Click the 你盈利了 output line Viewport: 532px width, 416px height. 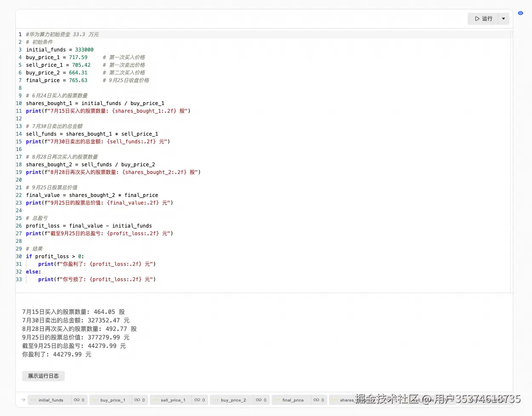pos(56,354)
